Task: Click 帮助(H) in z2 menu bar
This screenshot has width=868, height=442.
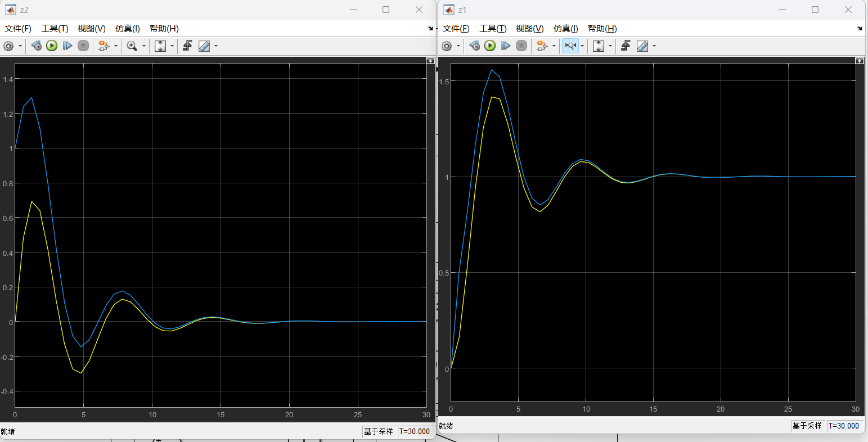Action: (164, 29)
